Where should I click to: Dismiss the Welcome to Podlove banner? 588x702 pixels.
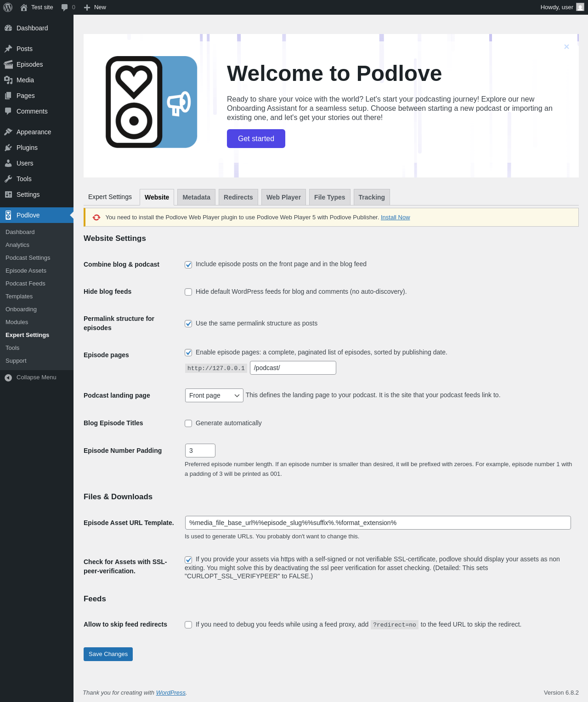coord(566,47)
